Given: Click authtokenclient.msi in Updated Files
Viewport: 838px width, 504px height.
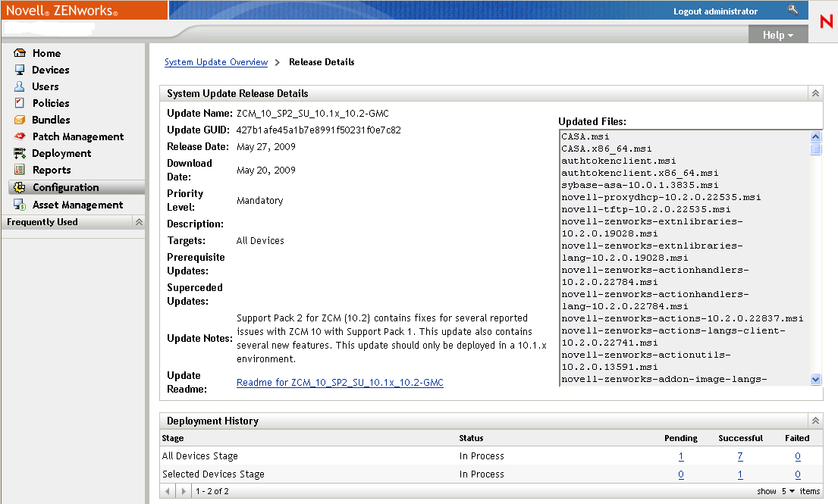Looking at the screenshot, I should click(618, 161).
